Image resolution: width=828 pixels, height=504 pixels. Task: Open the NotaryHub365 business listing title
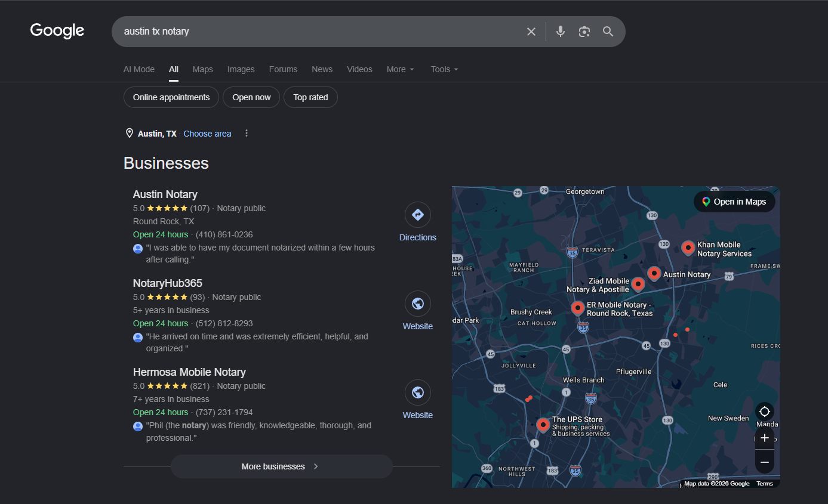(x=167, y=283)
